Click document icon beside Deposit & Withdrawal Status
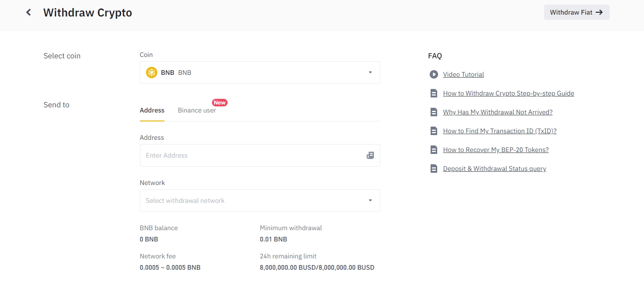This screenshot has width=644, height=297. pyautogui.click(x=433, y=169)
